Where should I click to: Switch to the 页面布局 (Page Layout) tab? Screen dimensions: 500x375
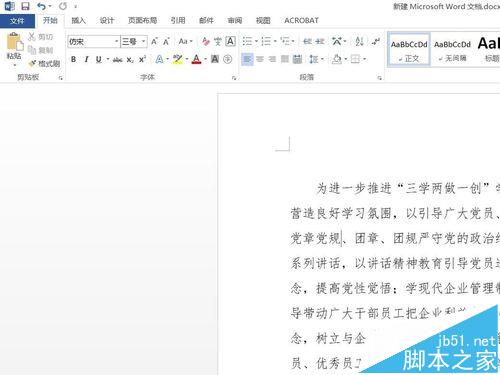(143, 21)
